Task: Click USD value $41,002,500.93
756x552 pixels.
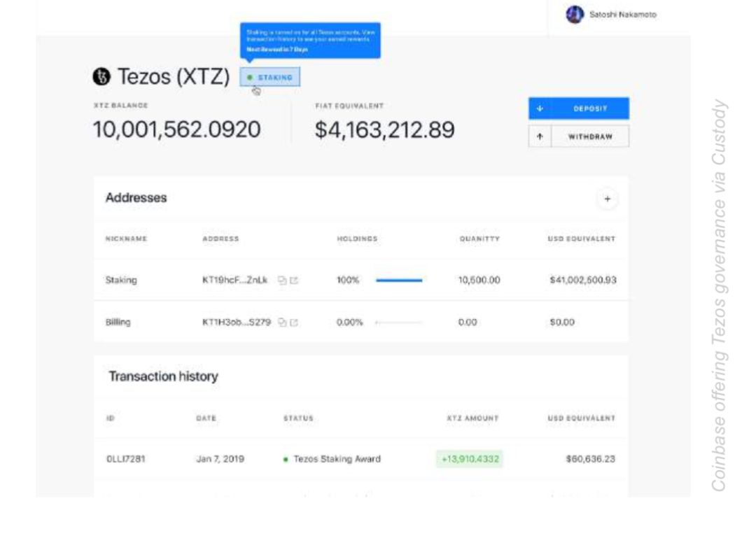Action: pos(583,280)
